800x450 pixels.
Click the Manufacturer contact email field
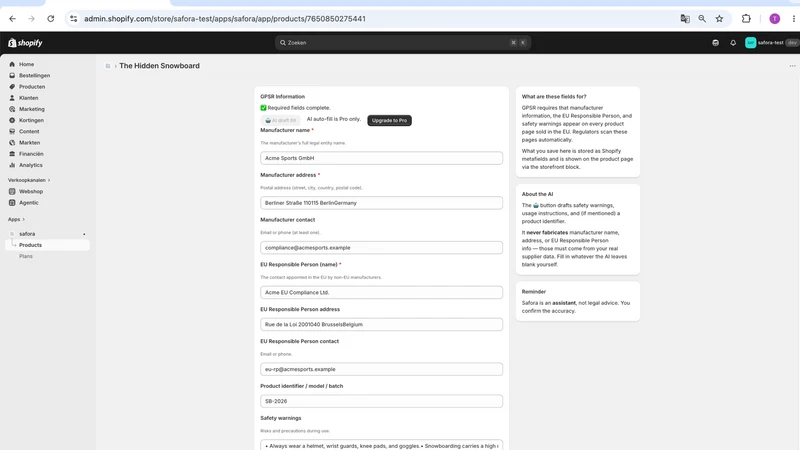[x=381, y=248]
